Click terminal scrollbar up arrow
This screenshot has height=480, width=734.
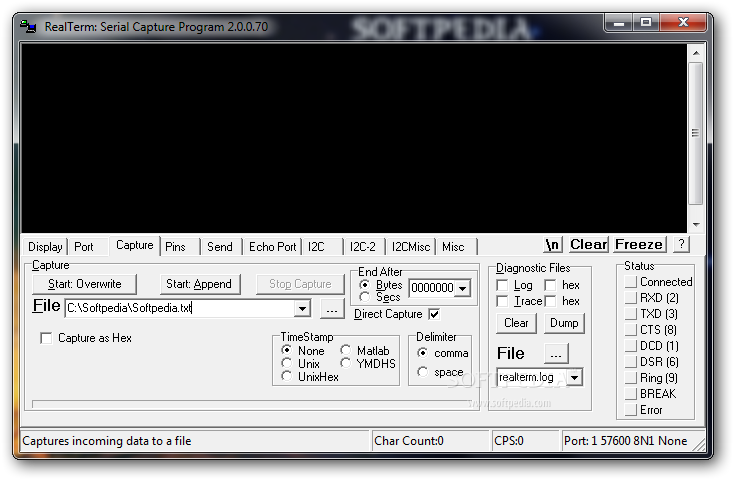coord(696,53)
